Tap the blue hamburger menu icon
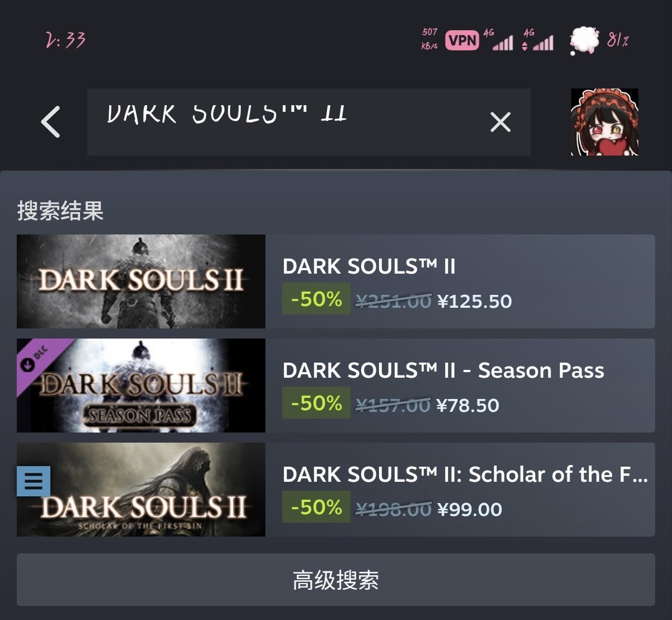This screenshot has width=672, height=620. coord(34,481)
